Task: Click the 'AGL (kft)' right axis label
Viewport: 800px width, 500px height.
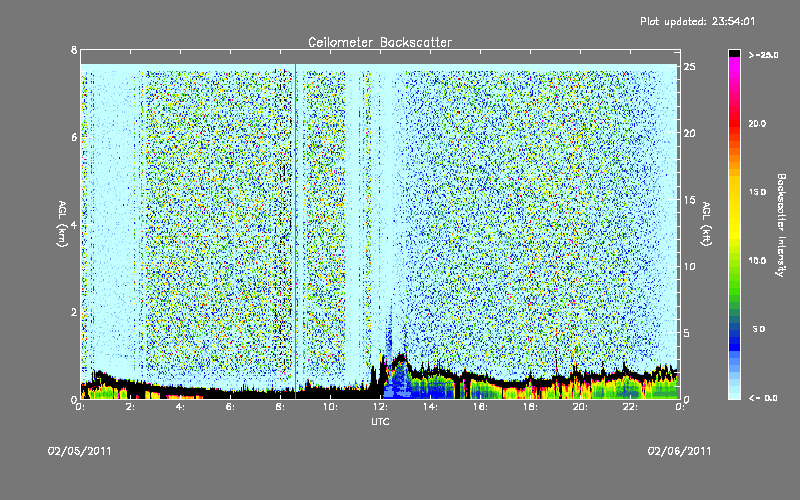Action: pyautogui.click(x=706, y=224)
